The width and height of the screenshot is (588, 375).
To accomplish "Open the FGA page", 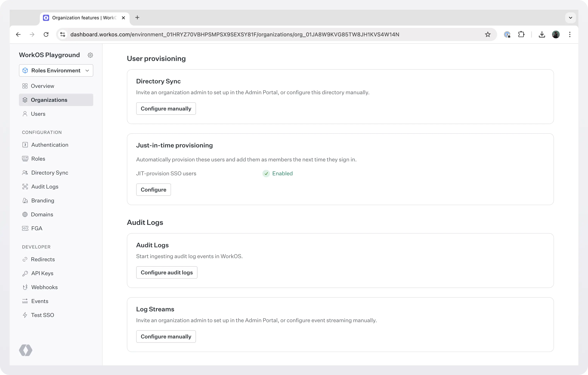I will pos(56,228).
